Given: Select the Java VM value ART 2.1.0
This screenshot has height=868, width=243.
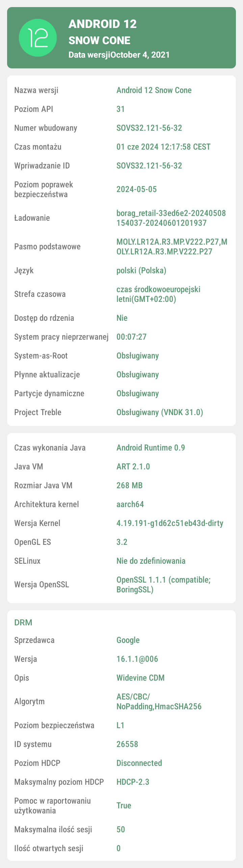Looking at the screenshot, I should click(133, 467).
